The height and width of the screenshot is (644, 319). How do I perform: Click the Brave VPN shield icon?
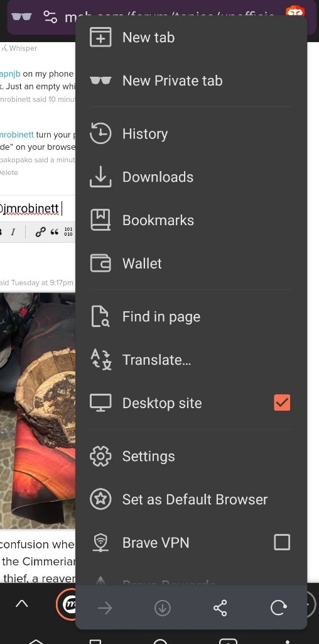click(x=100, y=543)
